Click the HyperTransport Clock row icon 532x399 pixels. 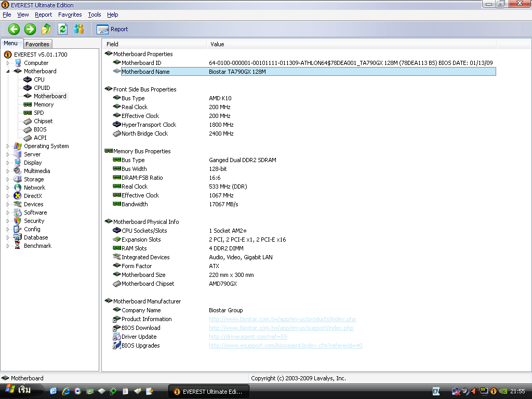pyautogui.click(x=117, y=125)
